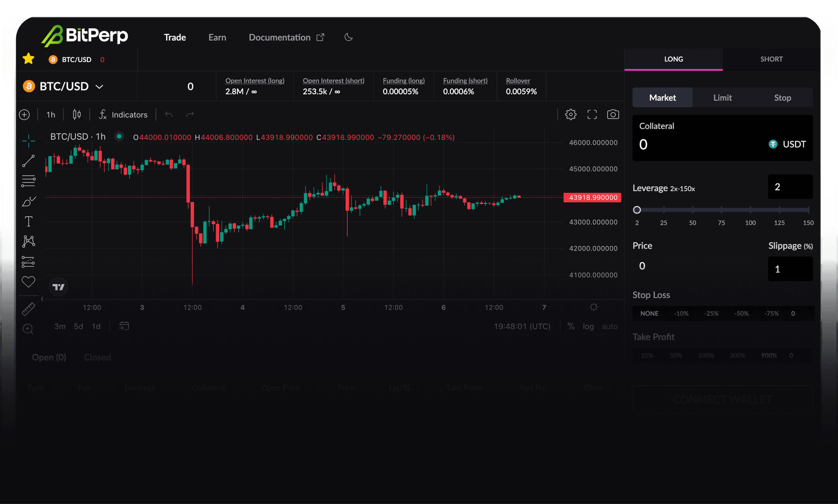Set leverage slider to 50 mark
838x504 pixels.
pos(693,210)
